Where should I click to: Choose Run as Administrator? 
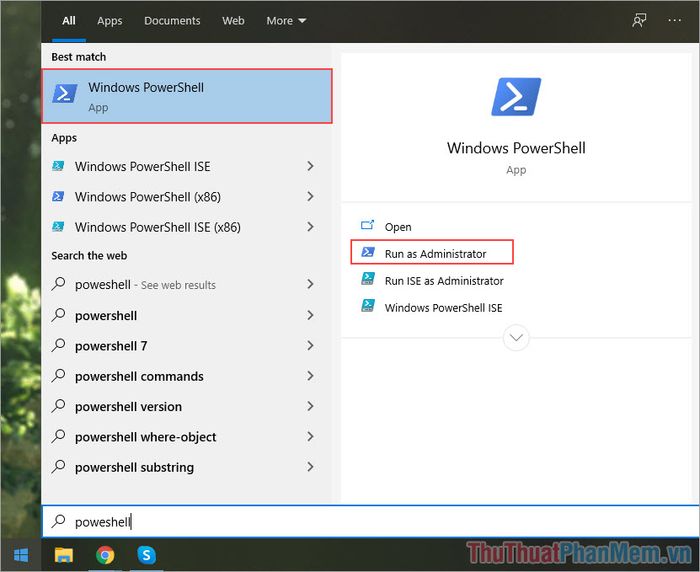(432, 252)
